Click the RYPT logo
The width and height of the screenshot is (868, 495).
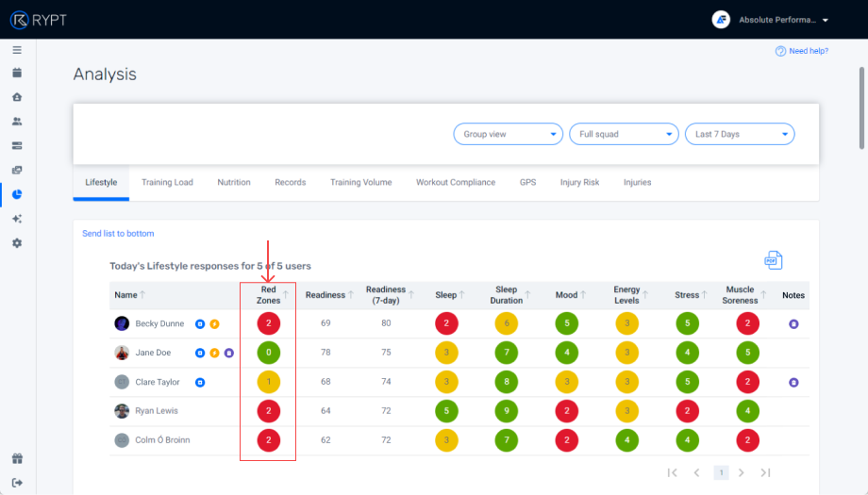[x=38, y=20]
